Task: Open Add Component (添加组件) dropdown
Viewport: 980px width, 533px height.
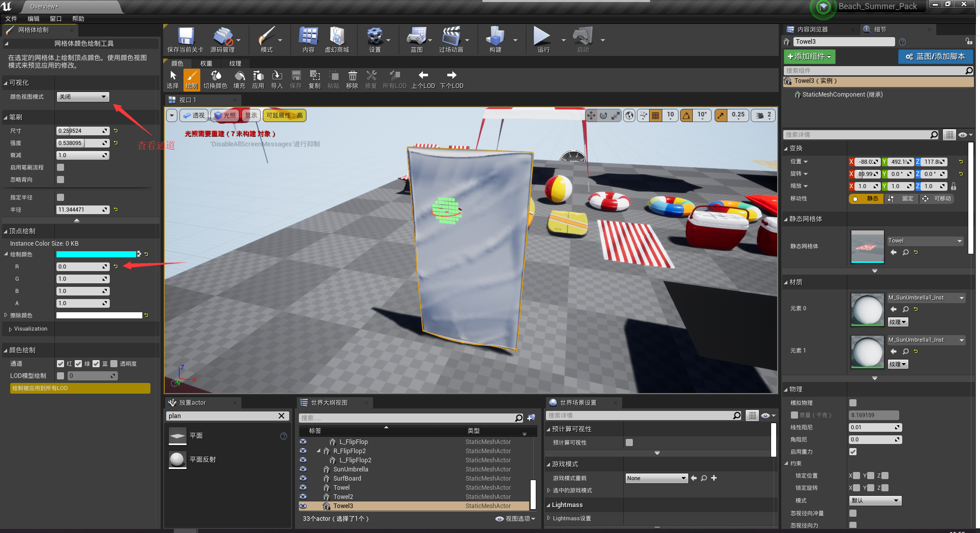Action: (809, 56)
